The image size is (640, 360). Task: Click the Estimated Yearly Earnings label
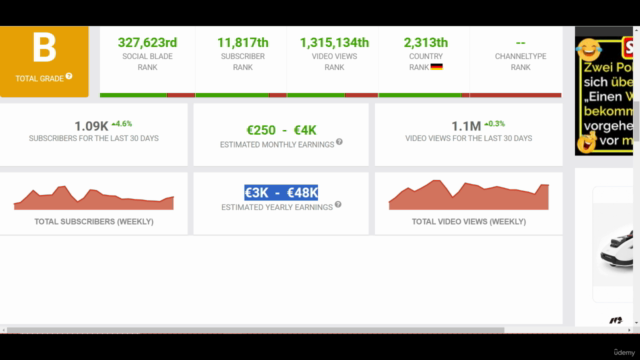coord(277,207)
